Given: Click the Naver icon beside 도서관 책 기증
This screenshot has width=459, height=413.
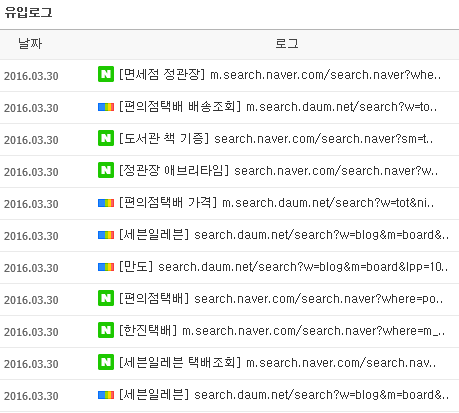Looking at the screenshot, I should coord(106,138).
